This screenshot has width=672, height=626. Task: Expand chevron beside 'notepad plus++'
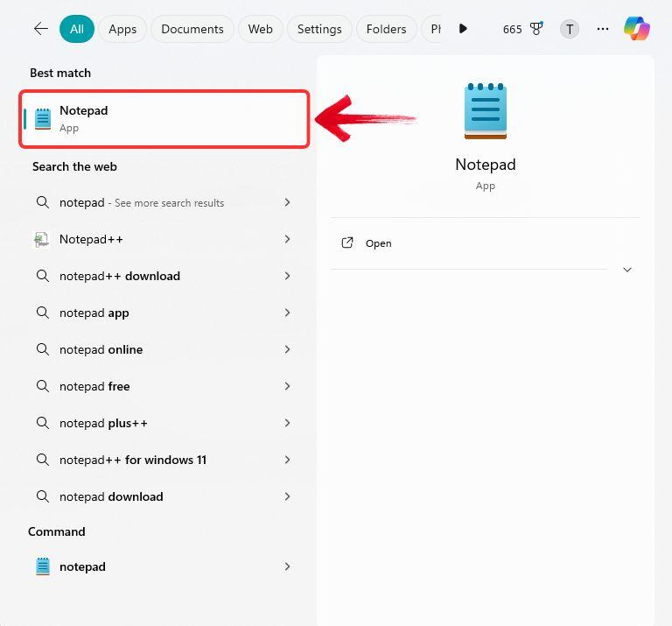point(287,423)
